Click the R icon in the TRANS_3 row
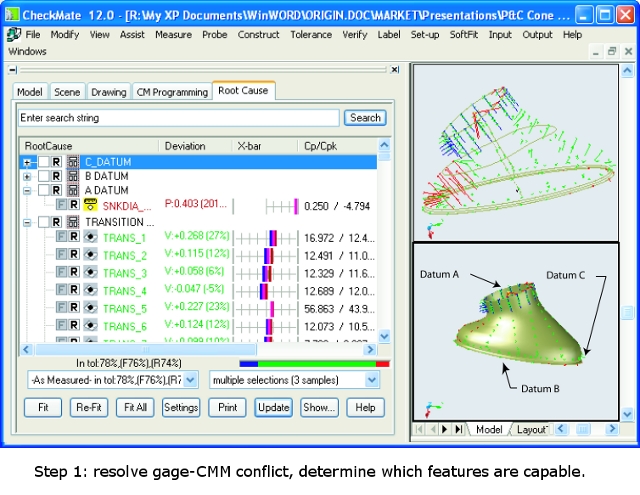 [x=74, y=272]
